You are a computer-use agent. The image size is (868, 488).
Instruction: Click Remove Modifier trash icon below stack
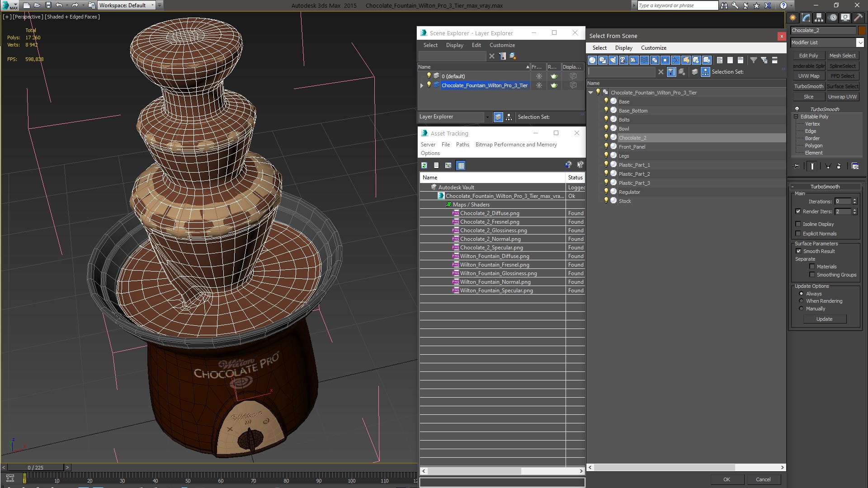coord(839,166)
